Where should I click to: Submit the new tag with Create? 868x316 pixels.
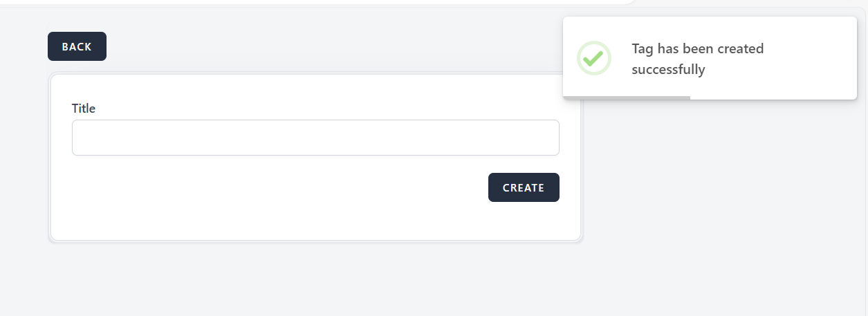coord(524,187)
